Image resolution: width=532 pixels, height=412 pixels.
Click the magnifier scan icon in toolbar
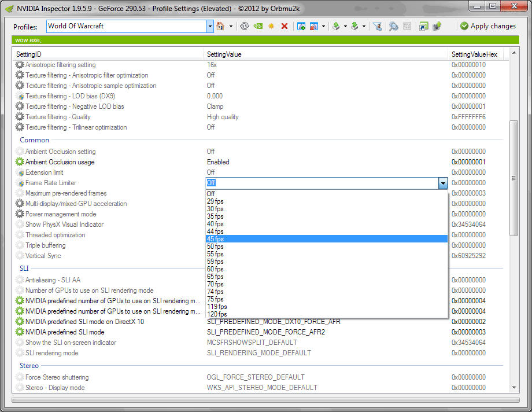coord(393,27)
